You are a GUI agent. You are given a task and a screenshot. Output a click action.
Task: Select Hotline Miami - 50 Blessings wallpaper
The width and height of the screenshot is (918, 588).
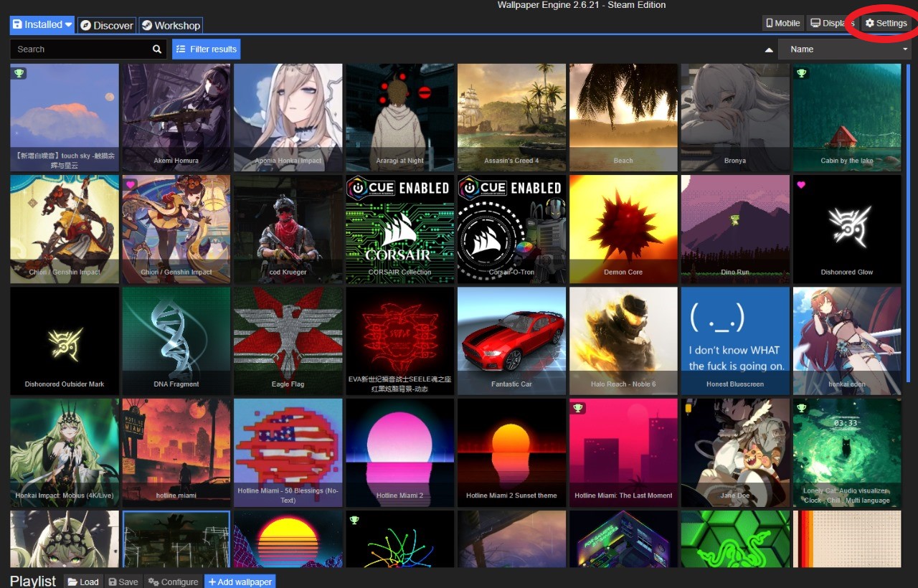[288, 453]
